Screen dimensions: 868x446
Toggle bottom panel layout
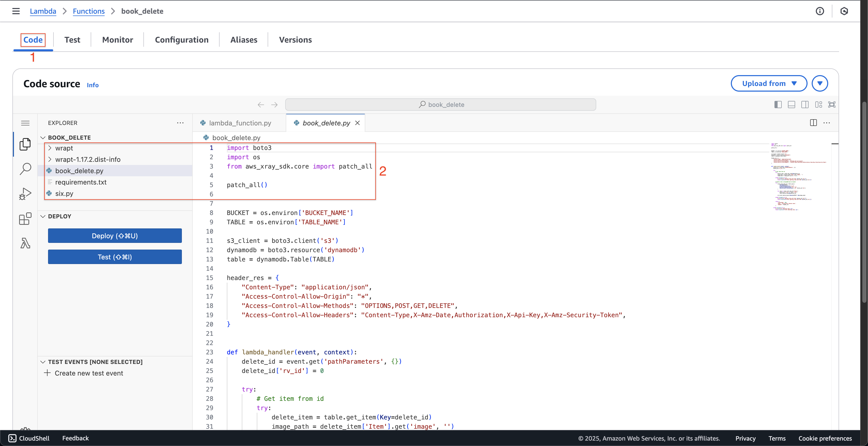[792, 105]
